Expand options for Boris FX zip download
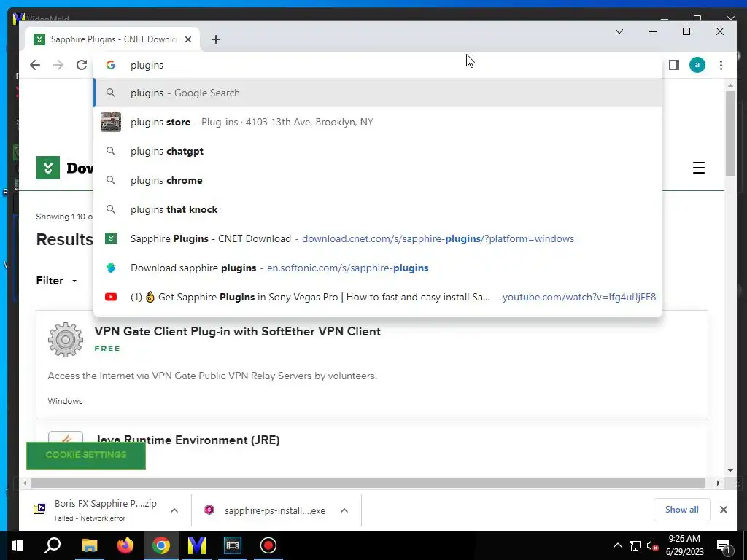 coord(174,510)
